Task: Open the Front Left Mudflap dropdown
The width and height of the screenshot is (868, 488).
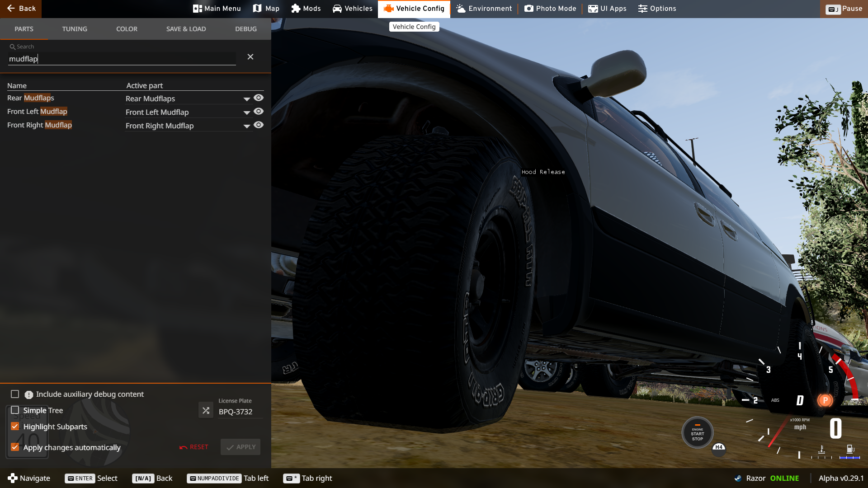Action: click(x=246, y=113)
